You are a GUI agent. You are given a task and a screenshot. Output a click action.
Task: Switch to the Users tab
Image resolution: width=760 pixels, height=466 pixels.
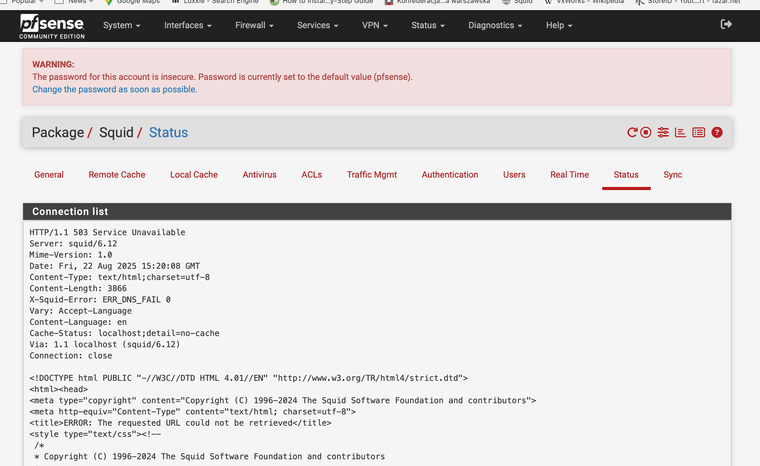[x=514, y=175]
